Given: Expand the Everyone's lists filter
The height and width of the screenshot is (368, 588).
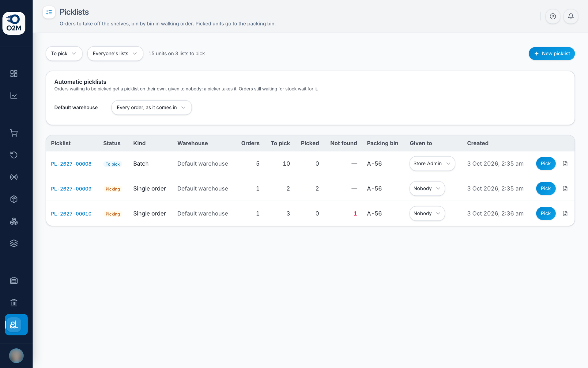Looking at the screenshot, I should (x=115, y=53).
